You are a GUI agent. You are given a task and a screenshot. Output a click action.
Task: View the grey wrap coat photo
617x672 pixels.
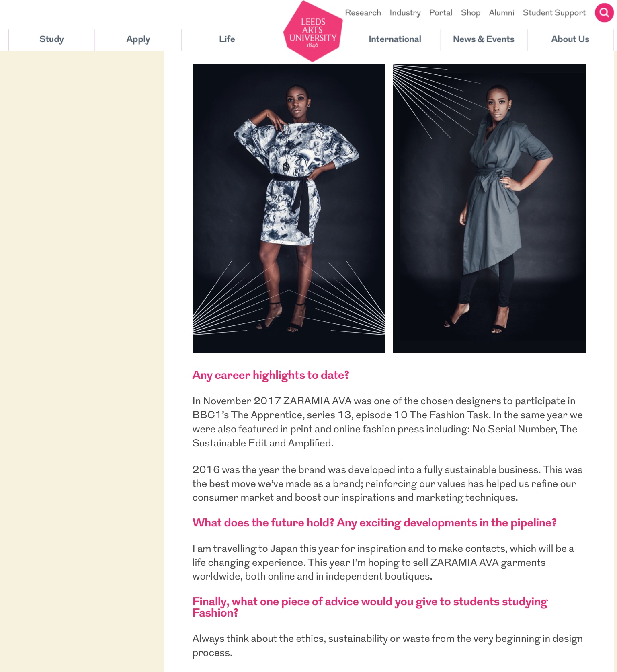(x=489, y=209)
